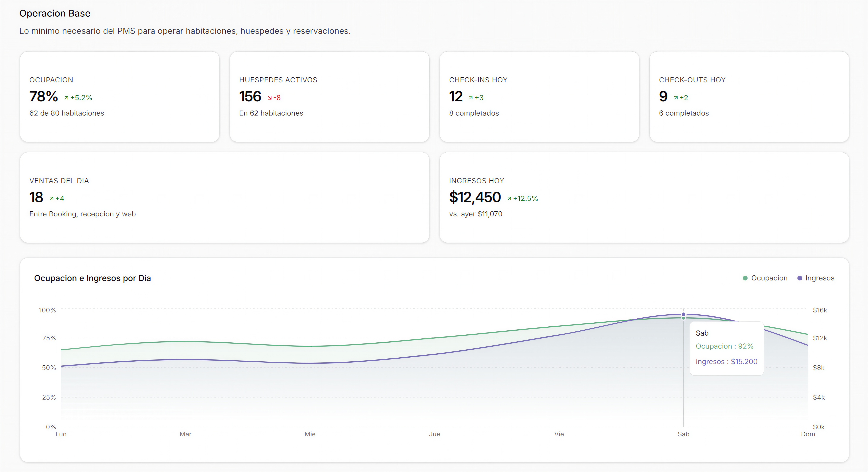The image size is (868, 472).
Task: Open the Huespedes Activos card
Action: click(x=329, y=97)
